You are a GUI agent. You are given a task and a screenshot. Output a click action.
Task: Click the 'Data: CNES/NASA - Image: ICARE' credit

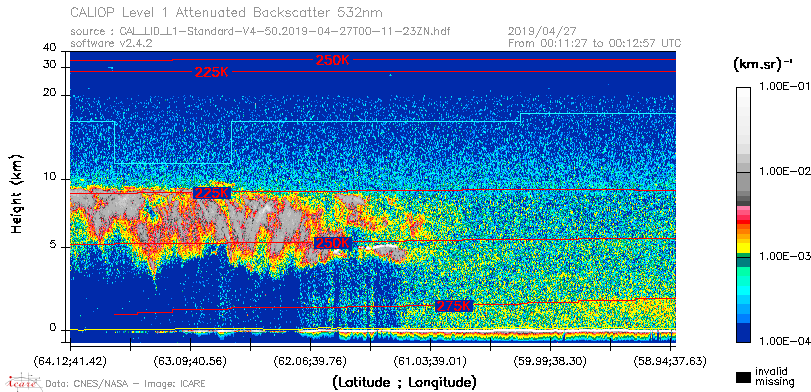126,383
